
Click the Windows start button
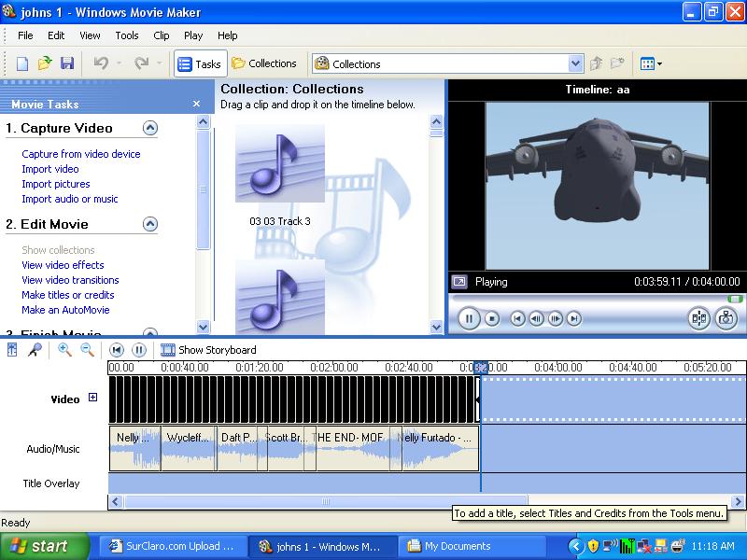pos(45,546)
